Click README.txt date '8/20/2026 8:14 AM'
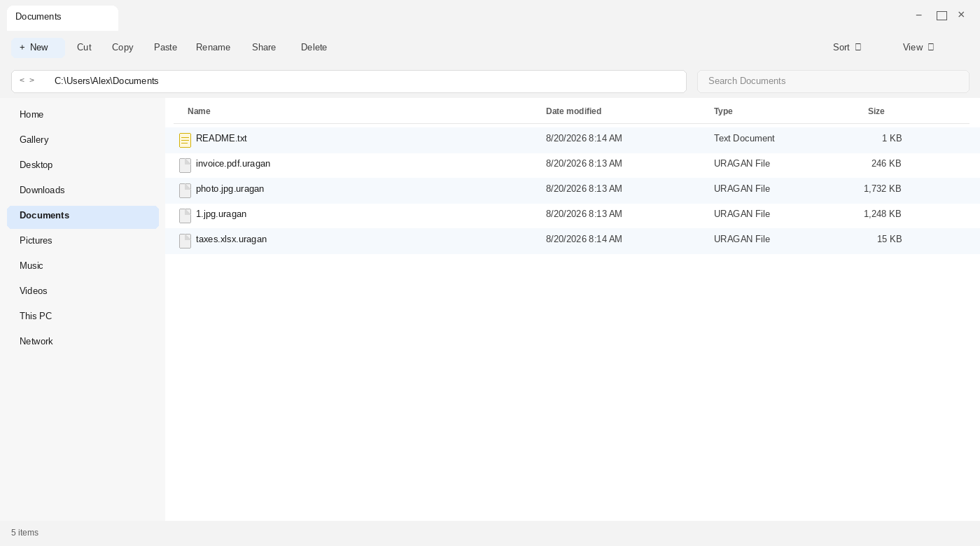 pyautogui.click(x=584, y=139)
